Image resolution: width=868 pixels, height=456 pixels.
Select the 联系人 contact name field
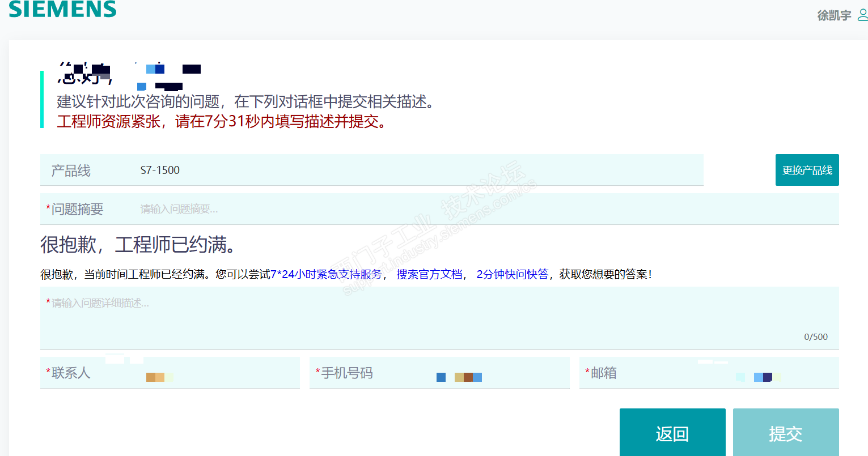170,373
